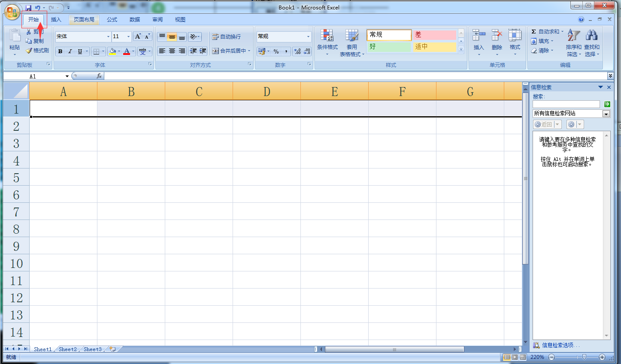This screenshot has width=621, height=364.
Task: Switch to 公式 (Formulas) tab
Action: [112, 20]
